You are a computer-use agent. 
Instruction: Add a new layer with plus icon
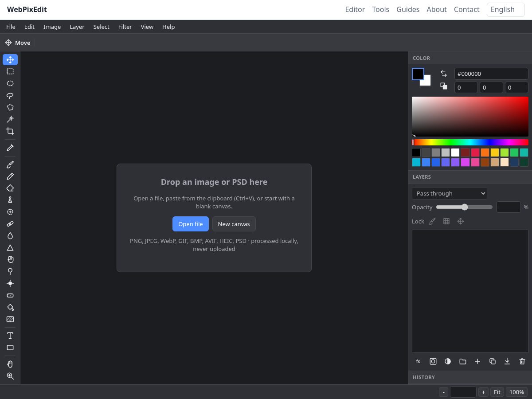[x=477, y=361]
